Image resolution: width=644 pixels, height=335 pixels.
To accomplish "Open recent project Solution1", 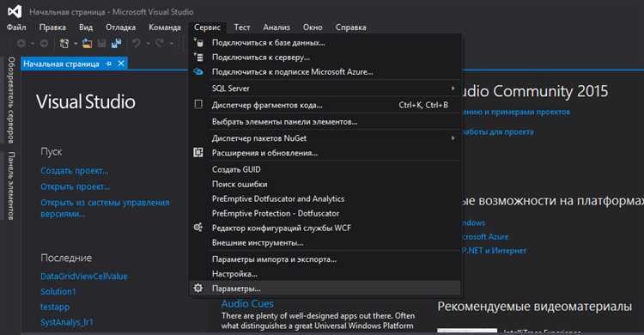I will click(58, 291).
